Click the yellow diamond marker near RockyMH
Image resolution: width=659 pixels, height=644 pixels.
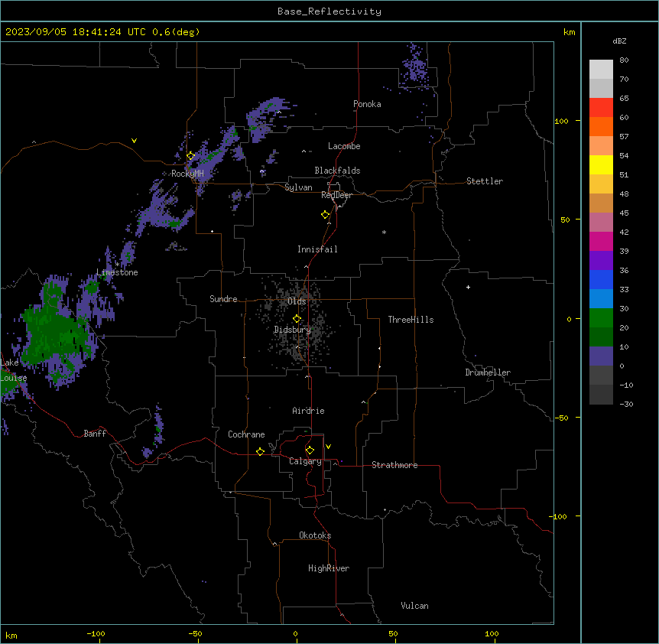(x=190, y=156)
